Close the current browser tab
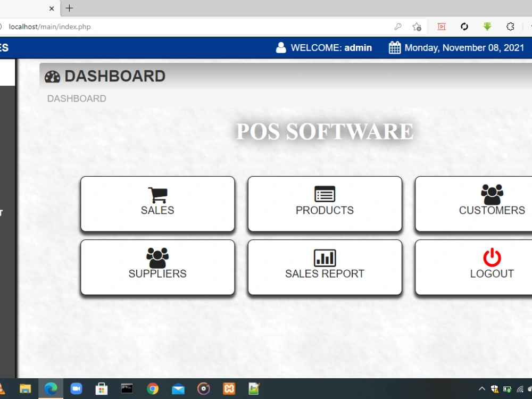The image size is (532, 399). [52, 9]
